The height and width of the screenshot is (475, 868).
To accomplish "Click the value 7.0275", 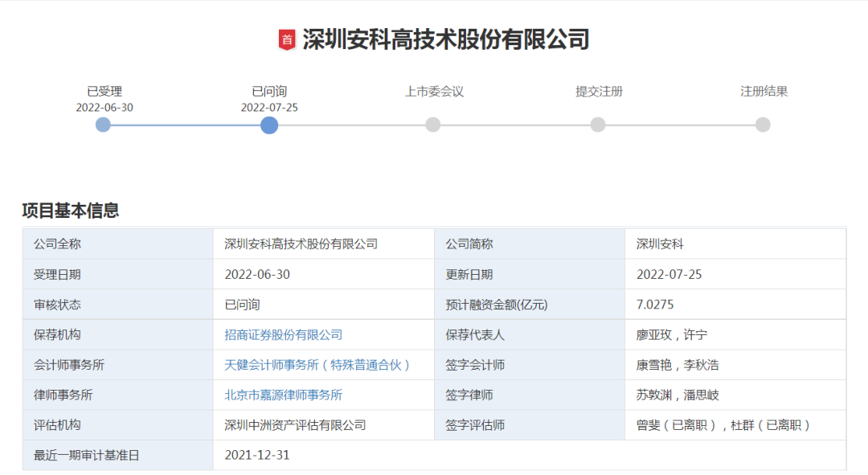I will (x=655, y=305).
